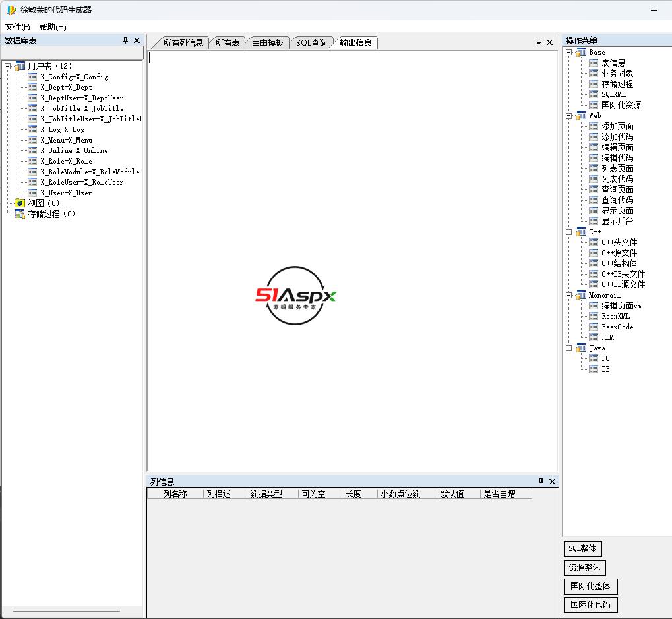The height and width of the screenshot is (619, 672).
Task: Select the 编辑页面vm item
Action: pyautogui.click(x=621, y=306)
